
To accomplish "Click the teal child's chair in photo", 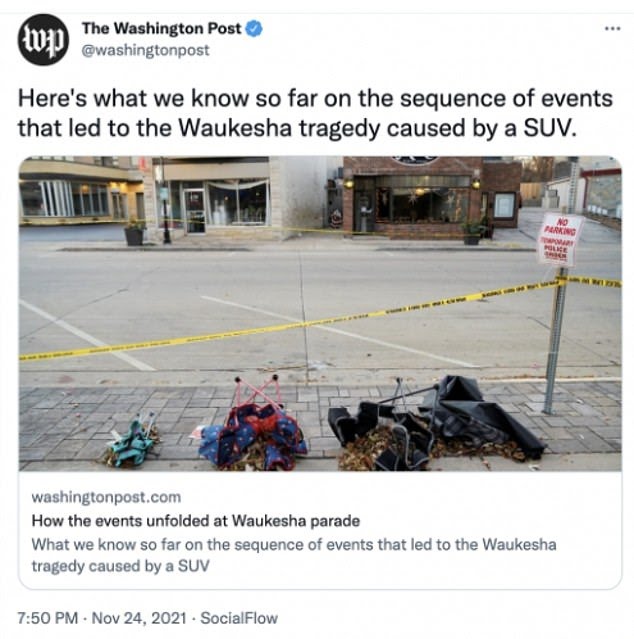I will pyautogui.click(x=131, y=441).
